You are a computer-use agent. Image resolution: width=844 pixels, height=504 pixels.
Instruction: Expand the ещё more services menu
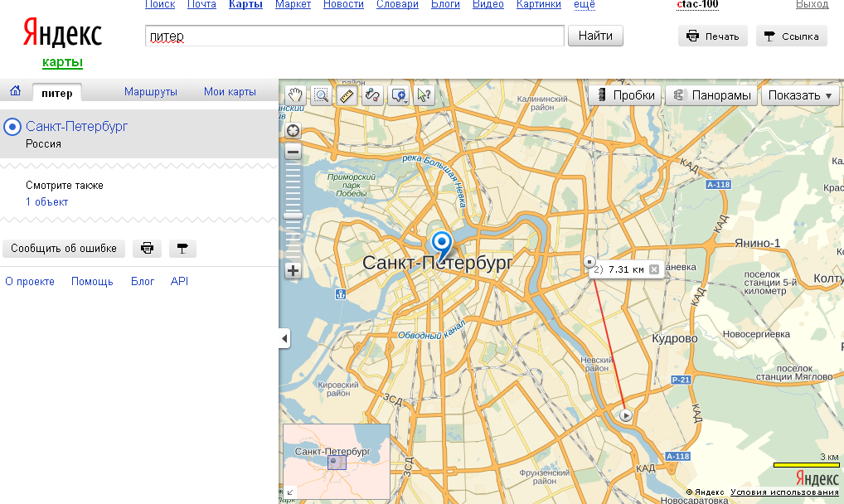point(584,4)
